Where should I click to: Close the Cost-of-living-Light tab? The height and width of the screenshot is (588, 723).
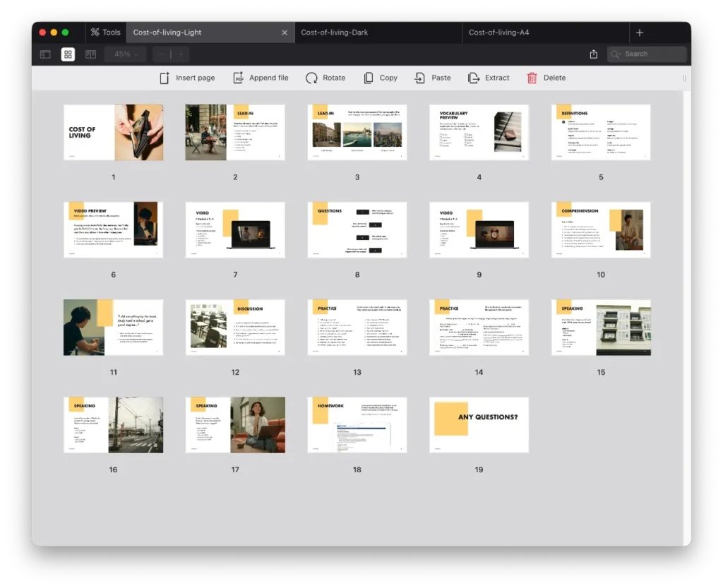pyautogui.click(x=285, y=32)
